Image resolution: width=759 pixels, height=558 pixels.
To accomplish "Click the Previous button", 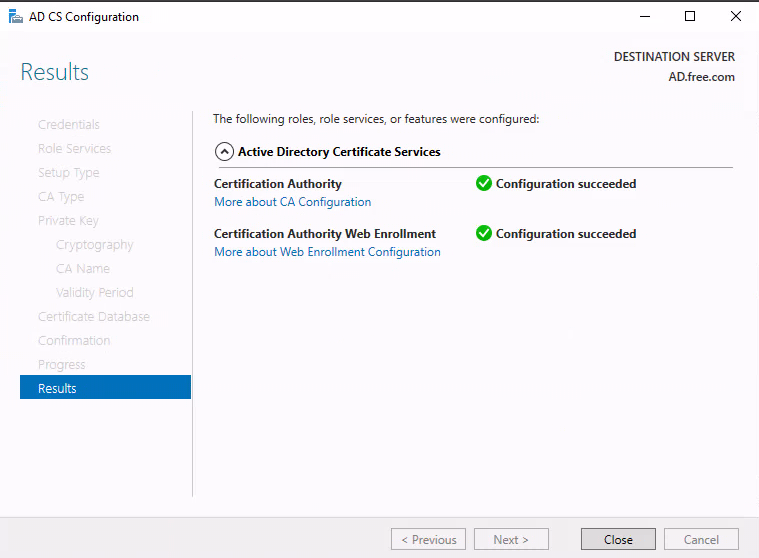I will click(428, 539).
